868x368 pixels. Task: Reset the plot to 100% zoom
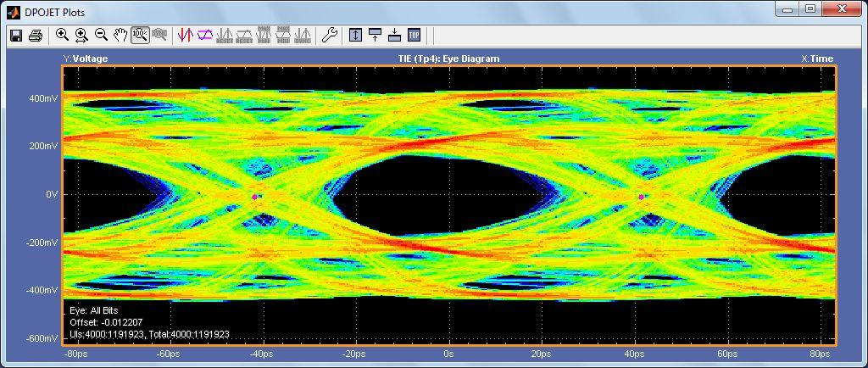pos(140,35)
